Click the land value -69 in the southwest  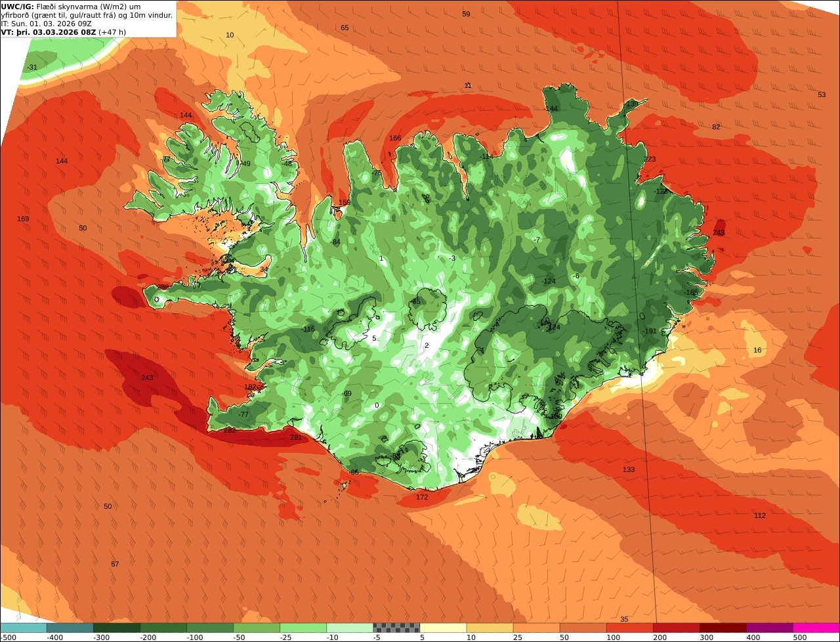[x=346, y=393]
